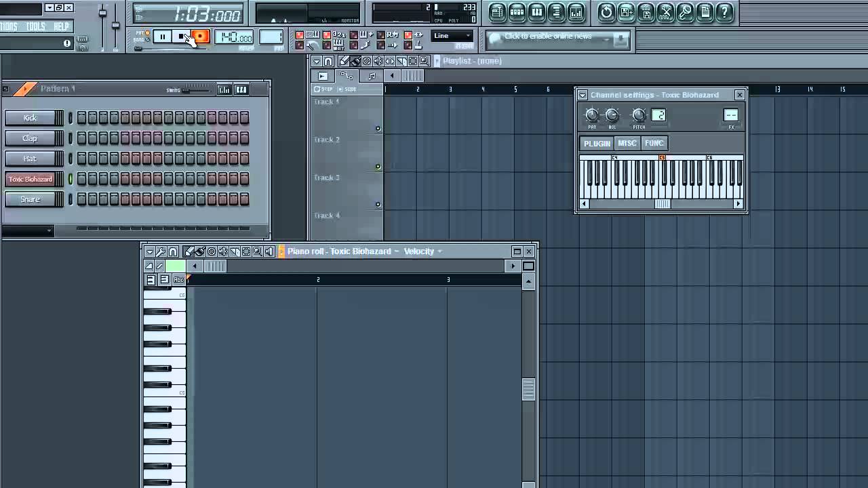Activate first step of the Snare row
Screen dimensions: 868x488
point(81,199)
